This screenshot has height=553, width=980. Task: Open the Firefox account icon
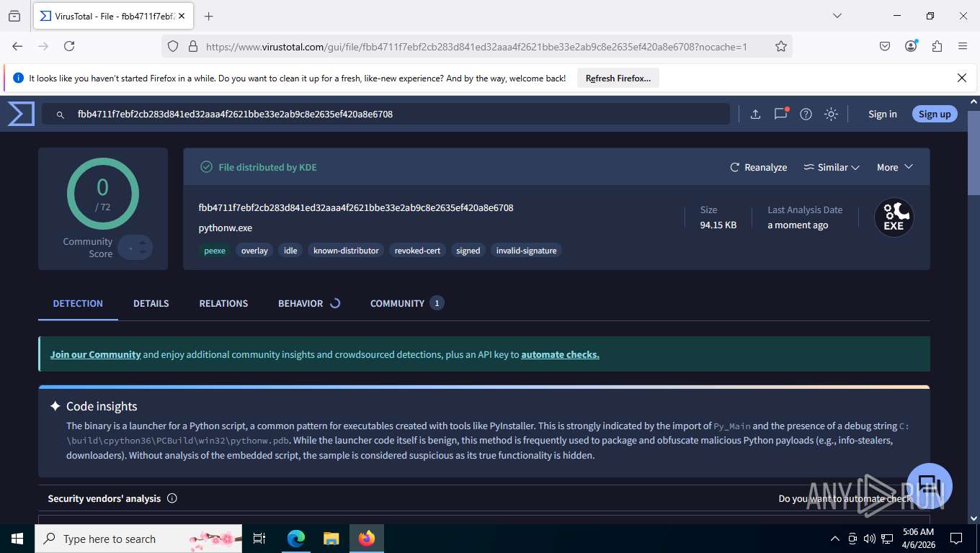coord(911,46)
